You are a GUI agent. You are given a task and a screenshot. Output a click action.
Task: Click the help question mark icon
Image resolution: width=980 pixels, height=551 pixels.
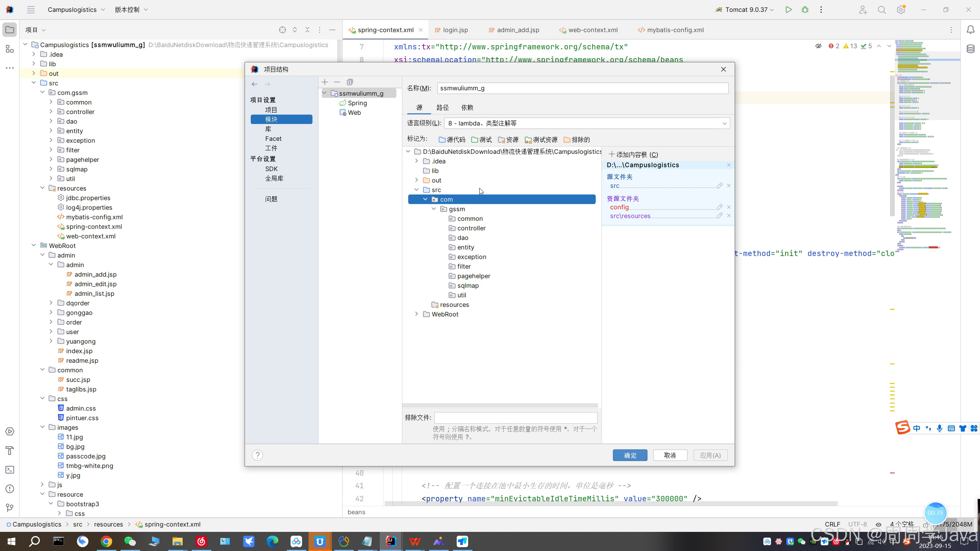click(257, 455)
